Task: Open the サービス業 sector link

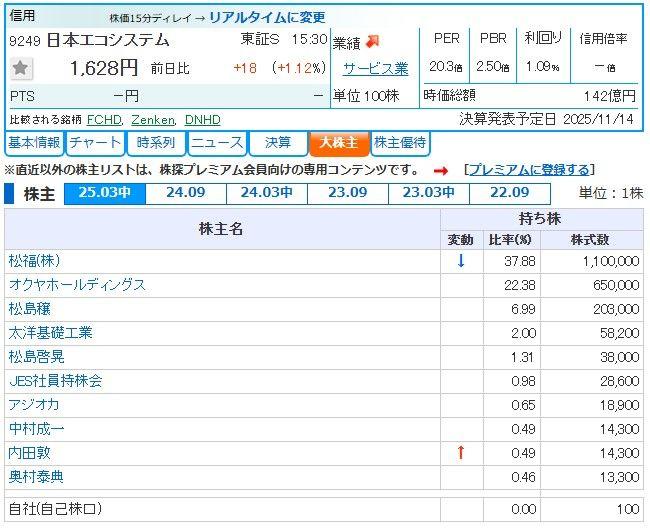Action: point(376,69)
